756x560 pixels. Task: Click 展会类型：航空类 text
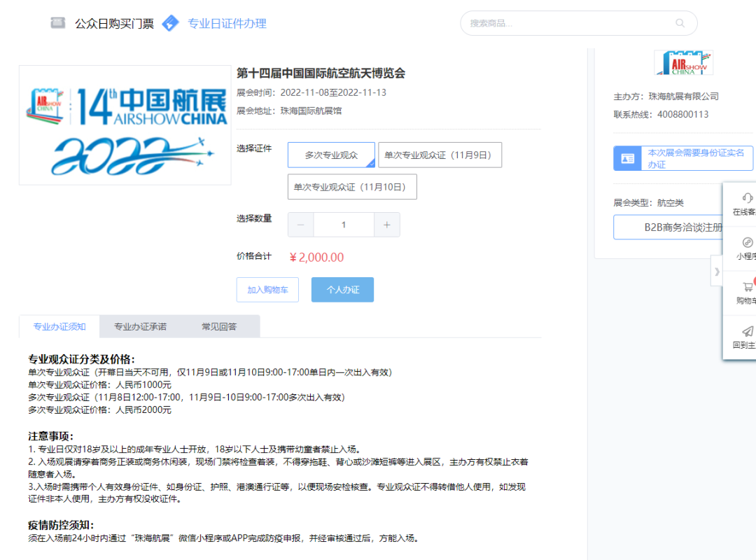tap(648, 202)
